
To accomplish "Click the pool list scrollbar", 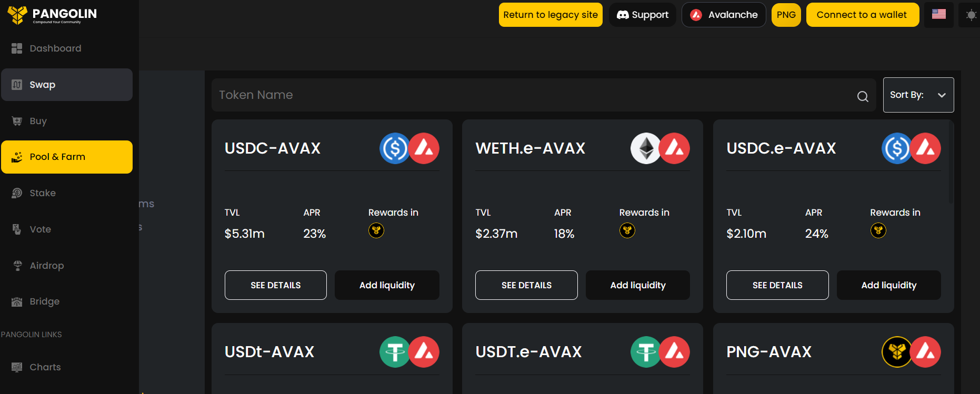I will coord(951,161).
